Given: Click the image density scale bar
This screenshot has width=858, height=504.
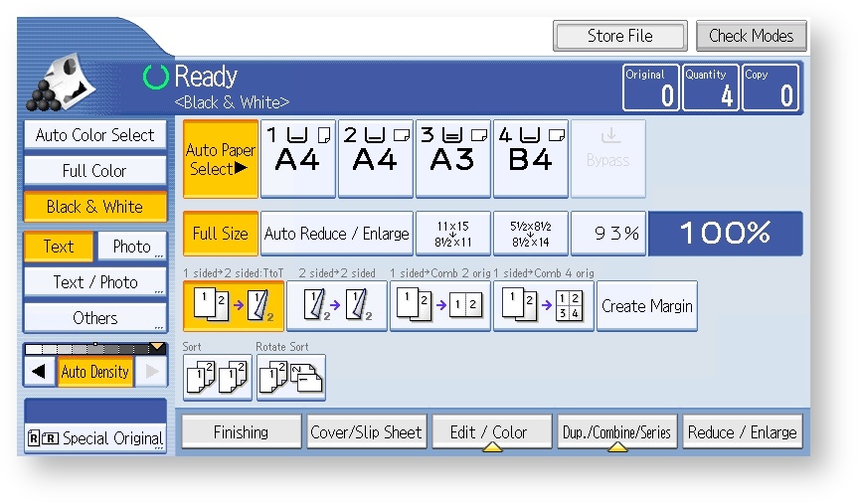Looking at the screenshot, I should tap(94, 349).
